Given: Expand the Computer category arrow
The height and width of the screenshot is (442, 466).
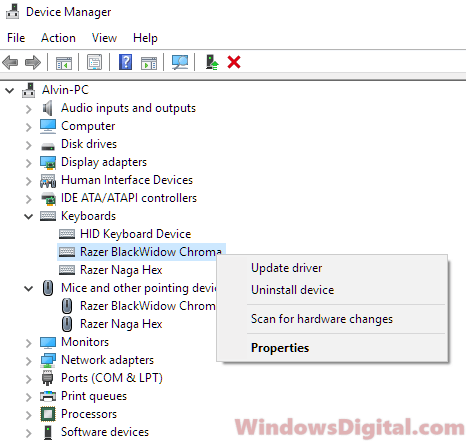Looking at the screenshot, I should pyautogui.click(x=29, y=127).
